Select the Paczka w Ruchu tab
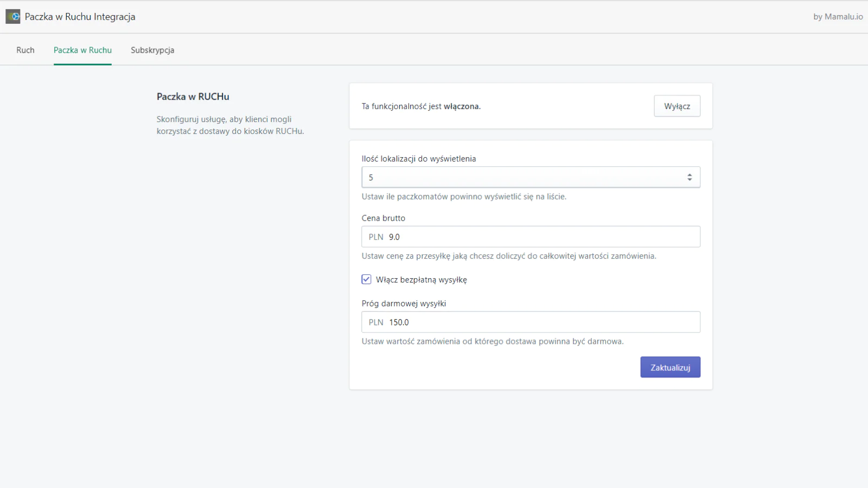Screen dimensions: 868x488 point(82,50)
